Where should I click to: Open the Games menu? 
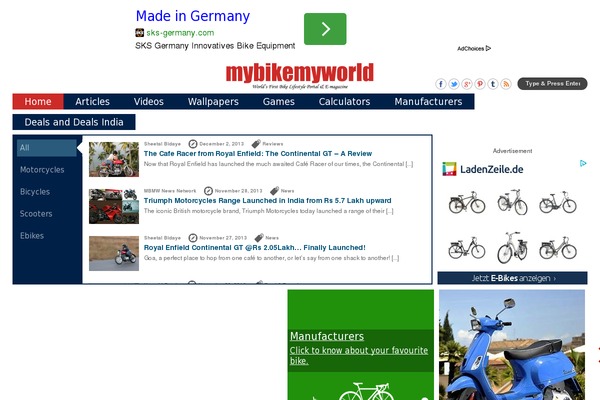click(279, 101)
